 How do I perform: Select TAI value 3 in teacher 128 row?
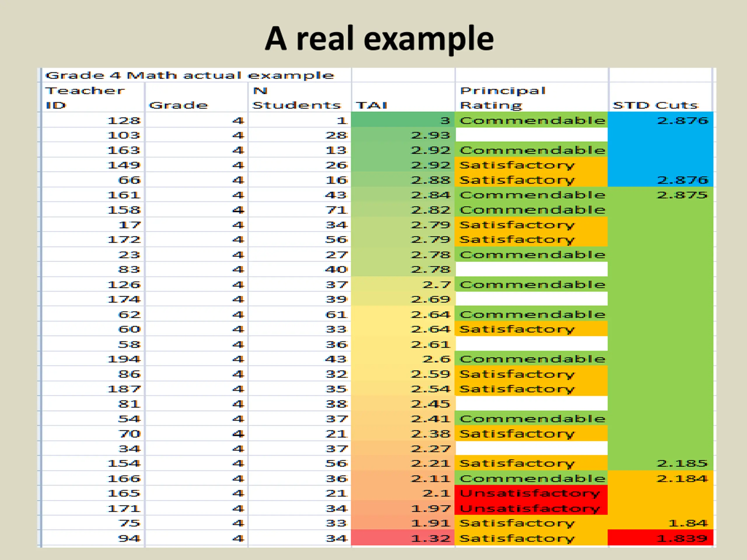(x=403, y=120)
